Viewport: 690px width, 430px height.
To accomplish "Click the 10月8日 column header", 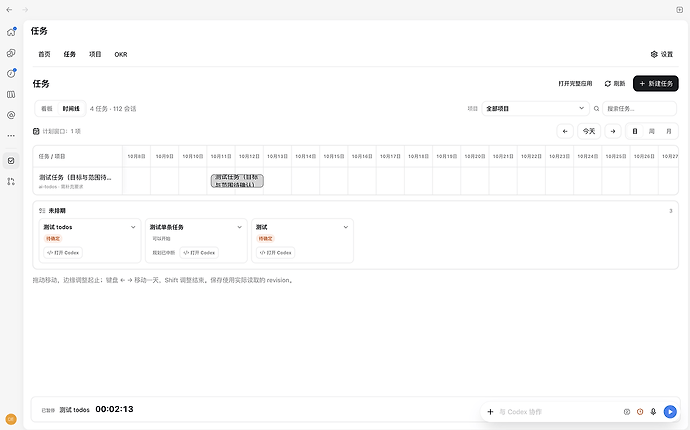I will coord(136,156).
